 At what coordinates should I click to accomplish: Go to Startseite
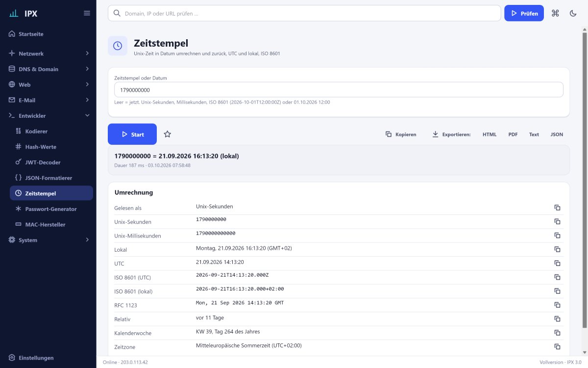click(x=48, y=34)
